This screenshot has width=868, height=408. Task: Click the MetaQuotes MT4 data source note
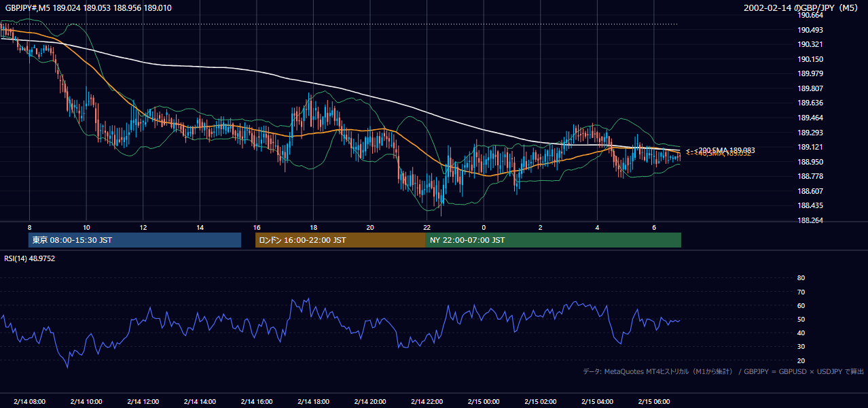pos(723,371)
